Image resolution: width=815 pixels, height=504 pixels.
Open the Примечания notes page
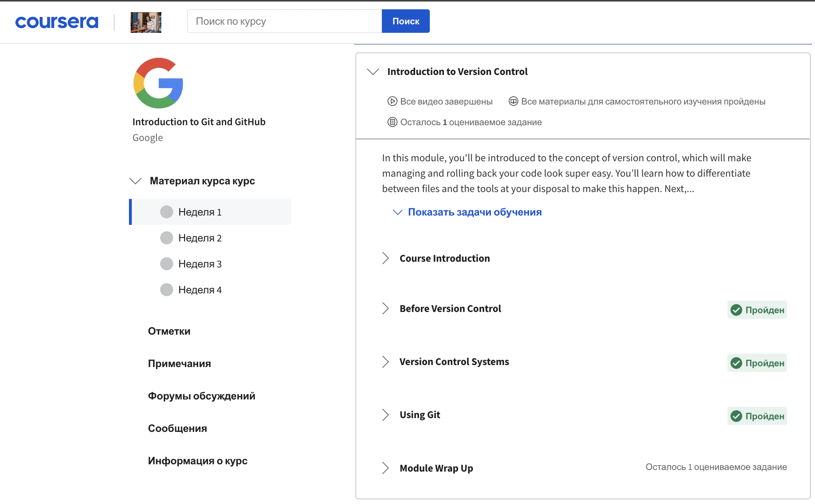(179, 363)
